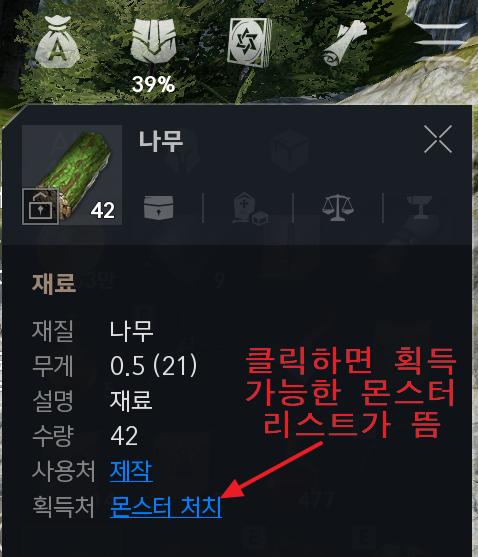Click the 무게 value 0.5 (21)
Viewport: 478px width, 557px height.
tap(153, 365)
